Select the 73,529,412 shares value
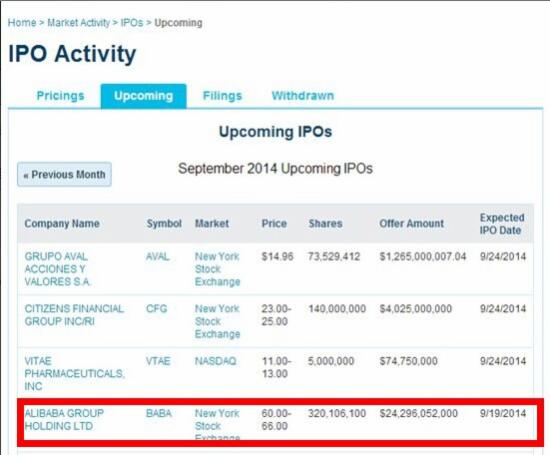 point(334,256)
